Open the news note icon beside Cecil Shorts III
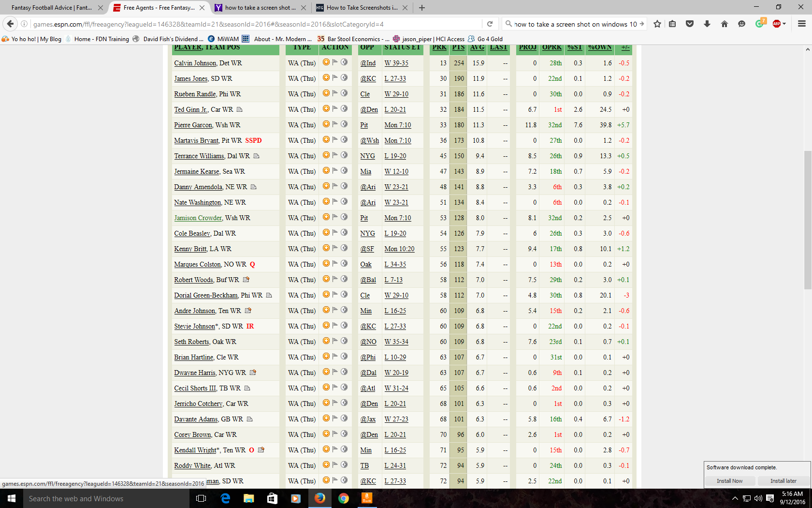 (247, 388)
